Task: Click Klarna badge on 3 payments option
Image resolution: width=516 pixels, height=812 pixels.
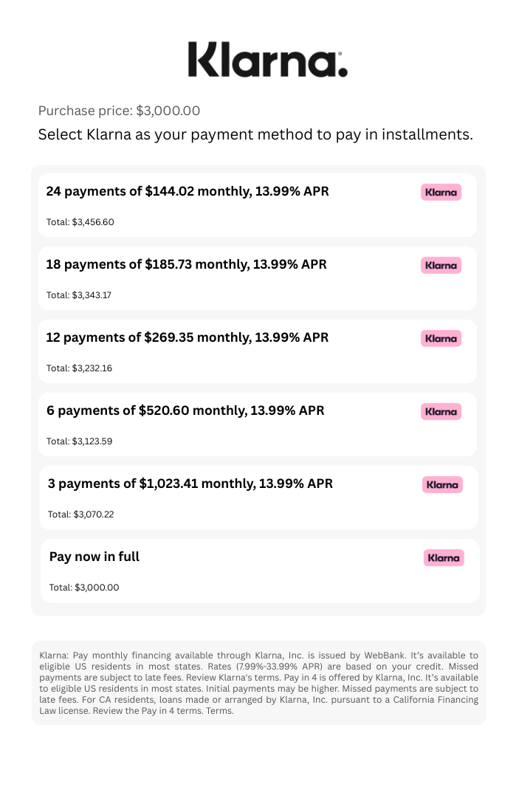Action: pos(442,485)
